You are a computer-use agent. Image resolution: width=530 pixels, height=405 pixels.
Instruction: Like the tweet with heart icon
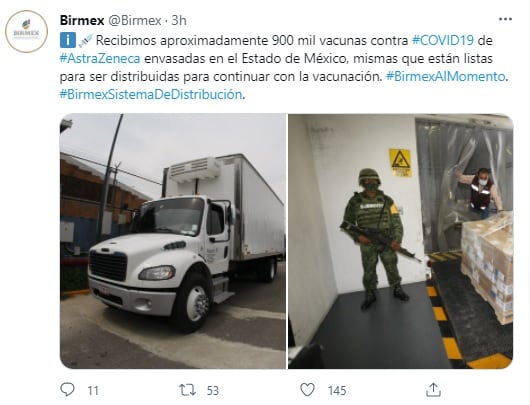point(307,390)
